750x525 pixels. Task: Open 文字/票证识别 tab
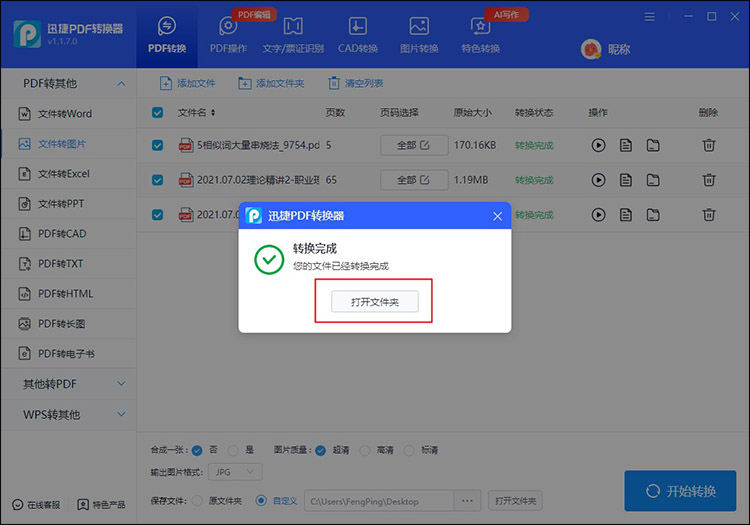[293, 34]
